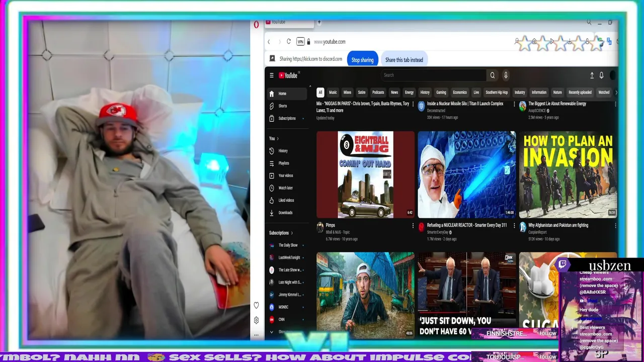Screen dimensions: 644x362
Task: Open the flooded street video thumbnail
Action: pyautogui.click(x=366, y=295)
